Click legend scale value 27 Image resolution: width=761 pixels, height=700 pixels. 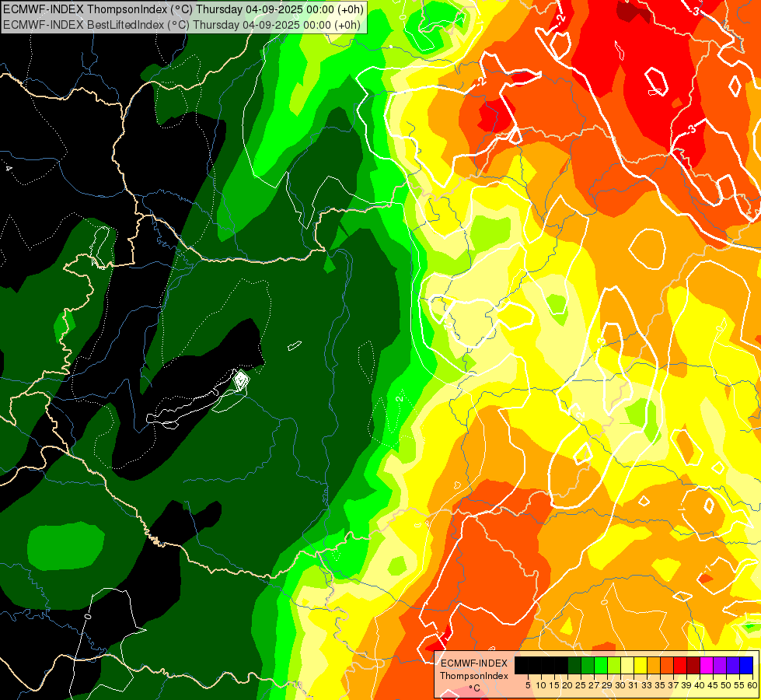595,685
